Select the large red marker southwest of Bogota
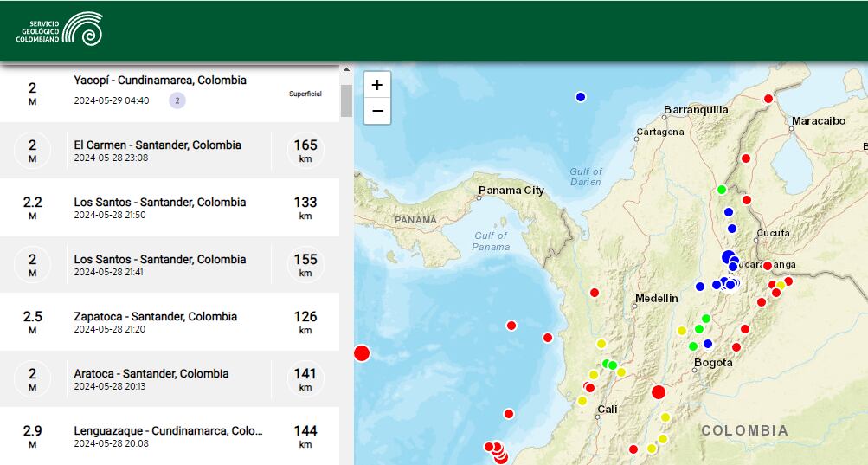868x465 pixels. click(658, 392)
